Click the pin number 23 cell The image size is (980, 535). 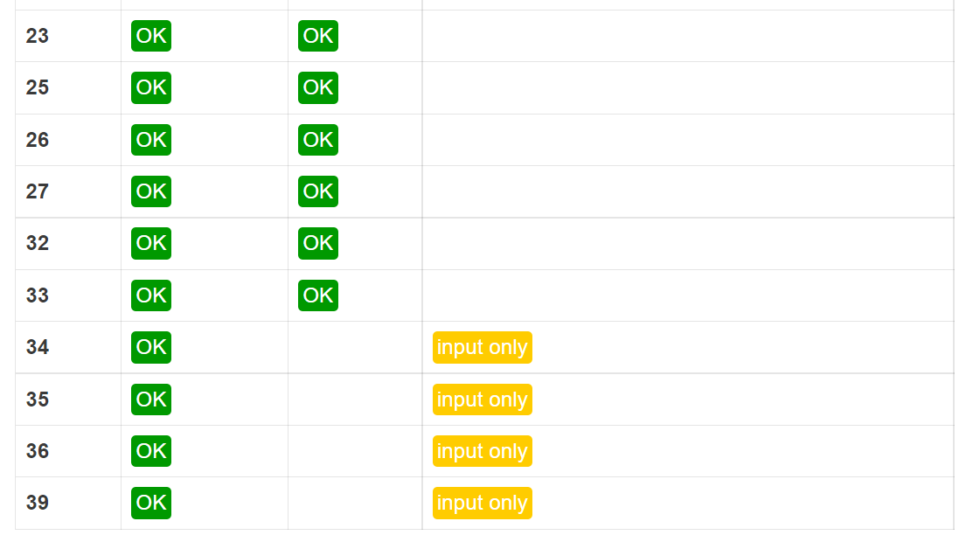pos(38,36)
